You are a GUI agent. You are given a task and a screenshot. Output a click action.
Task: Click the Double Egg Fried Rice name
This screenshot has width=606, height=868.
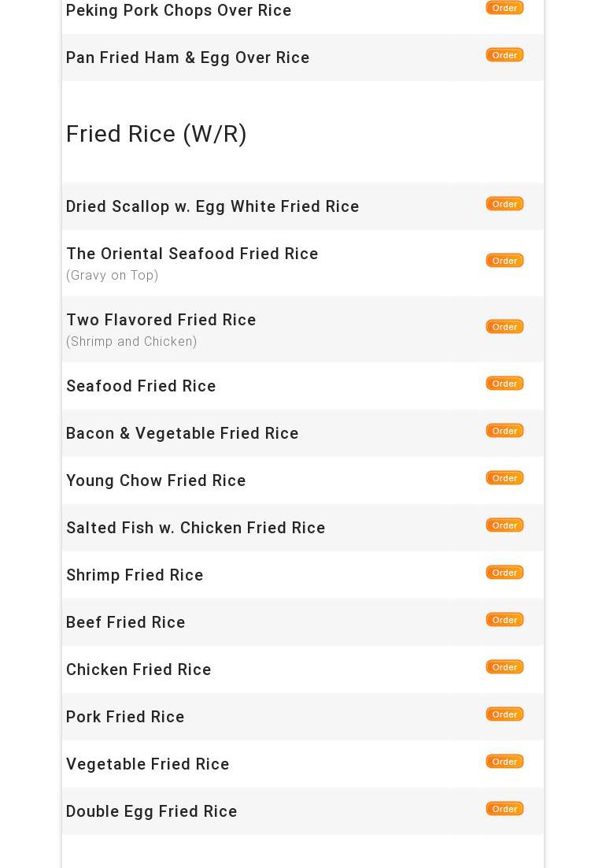(x=151, y=811)
